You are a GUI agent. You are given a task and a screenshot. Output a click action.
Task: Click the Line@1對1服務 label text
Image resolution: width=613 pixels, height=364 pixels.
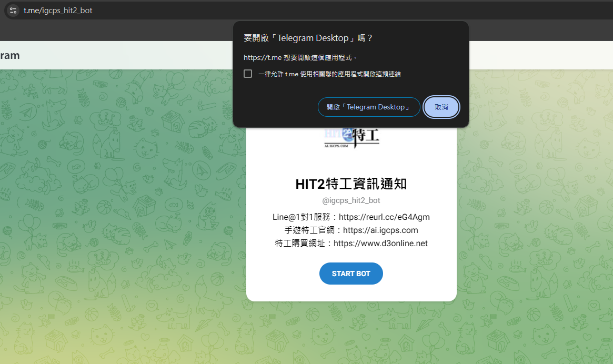(303, 217)
